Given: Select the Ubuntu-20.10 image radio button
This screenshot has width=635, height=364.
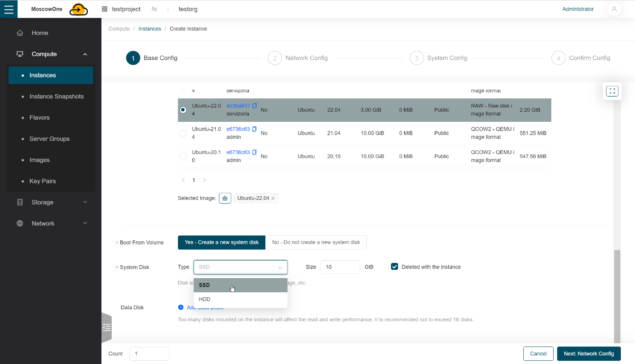Looking at the screenshot, I should [x=183, y=156].
